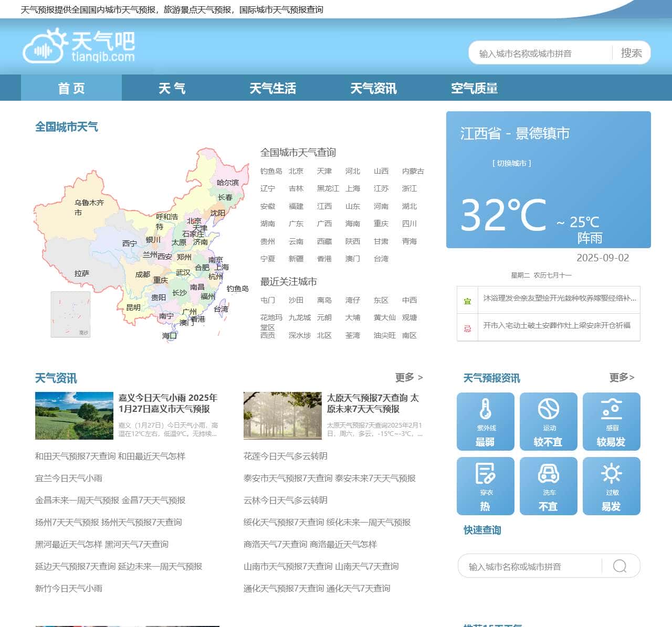Open the 感冒 cold index tile
Viewport: 672px width, 627px height.
[x=612, y=421]
